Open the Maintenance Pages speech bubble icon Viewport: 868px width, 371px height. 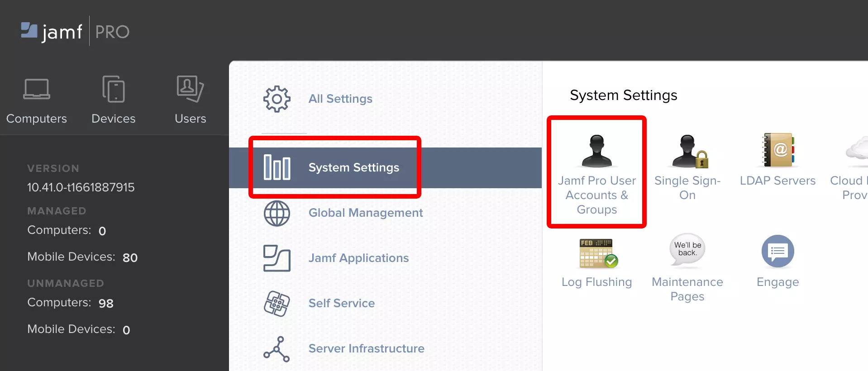coord(687,249)
